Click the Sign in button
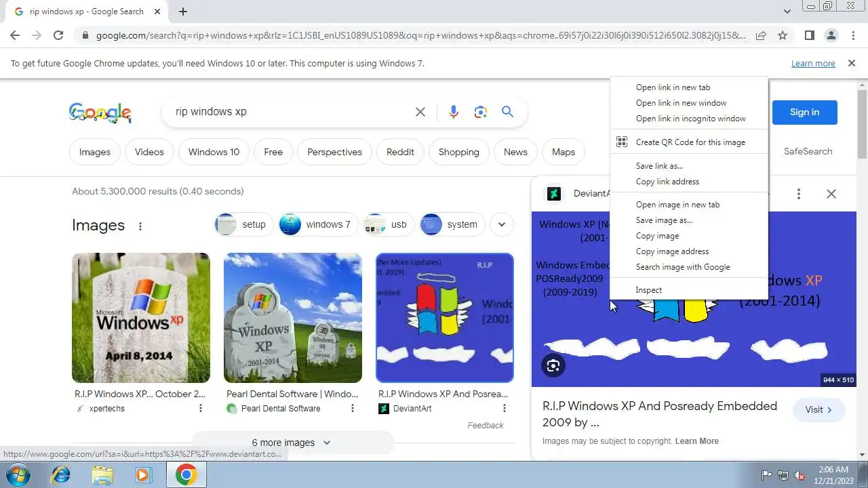Screen dimensions: 868x488 [804, 113]
